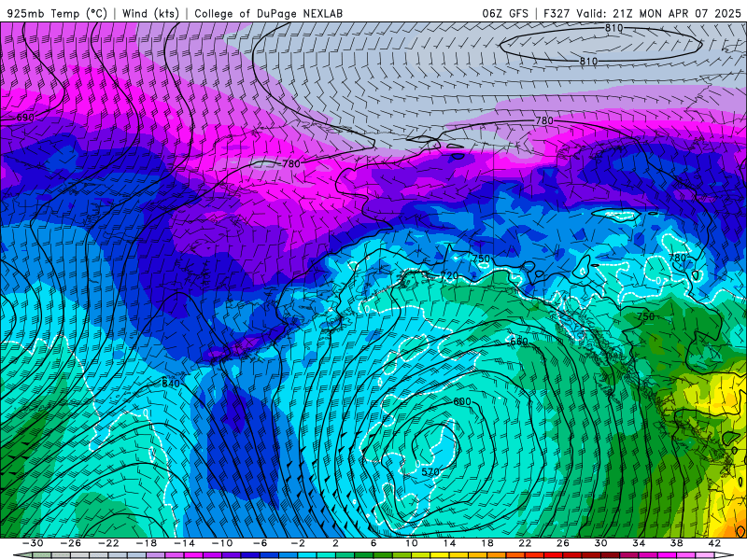This screenshot has width=747, height=560.
Task: Click the -30 colorbar tick label
Action: tap(33, 543)
